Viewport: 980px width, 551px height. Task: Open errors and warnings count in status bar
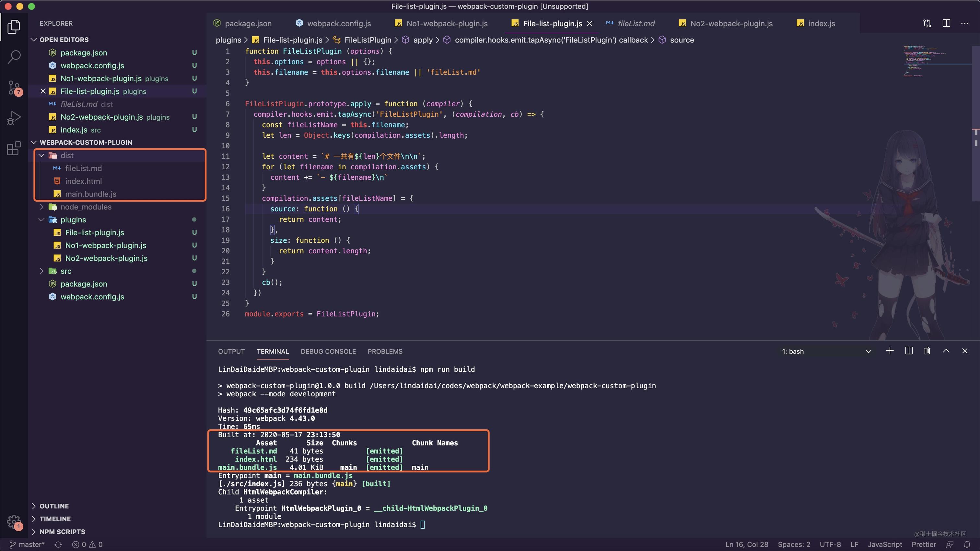[87, 545]
